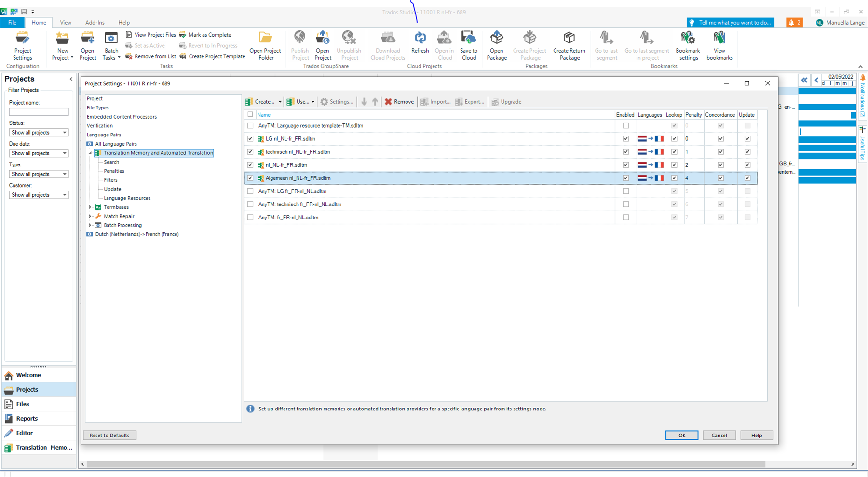Click Upgrade translation memory
The height and width of the screenshot is (477, 868).
(506, 102)
